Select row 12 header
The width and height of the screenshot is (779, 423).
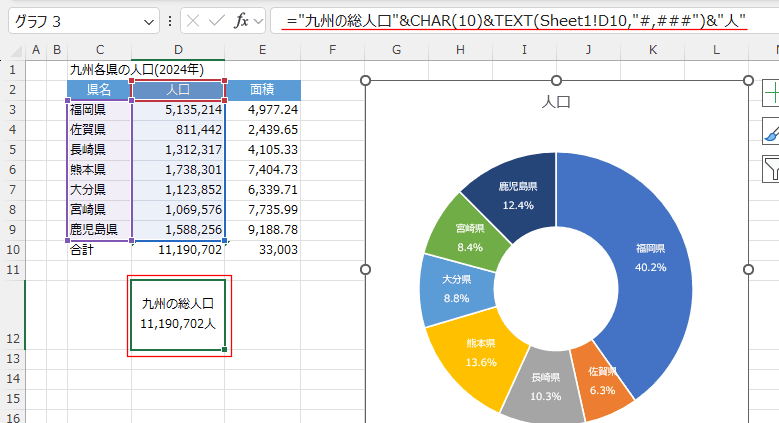coord(13,314)
